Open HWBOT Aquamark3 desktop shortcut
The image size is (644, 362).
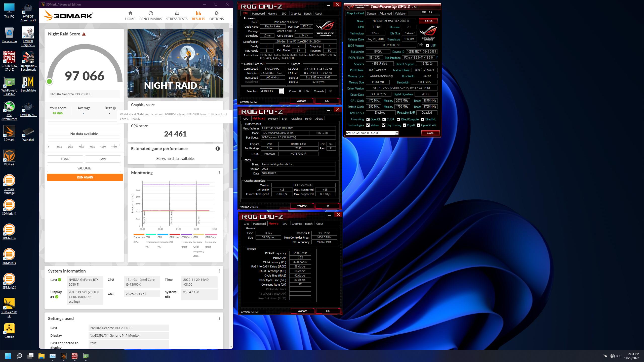click(x=28, y=13)
